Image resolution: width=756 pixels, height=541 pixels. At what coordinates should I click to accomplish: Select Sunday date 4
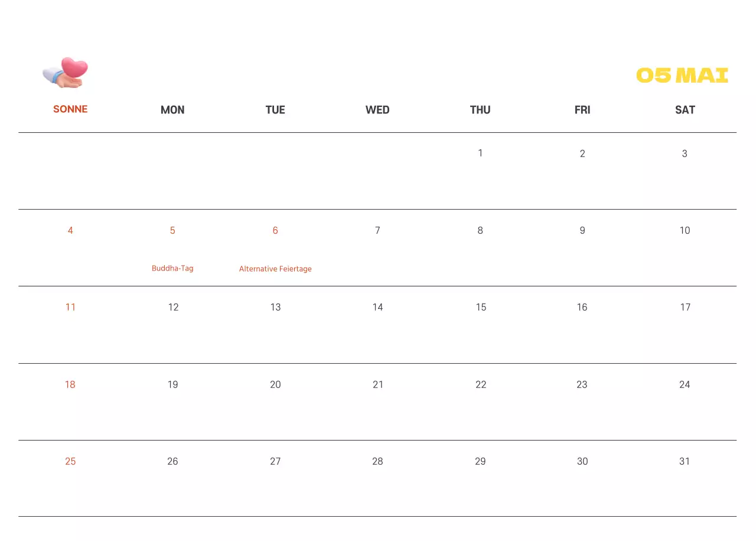tap(70, 230)
